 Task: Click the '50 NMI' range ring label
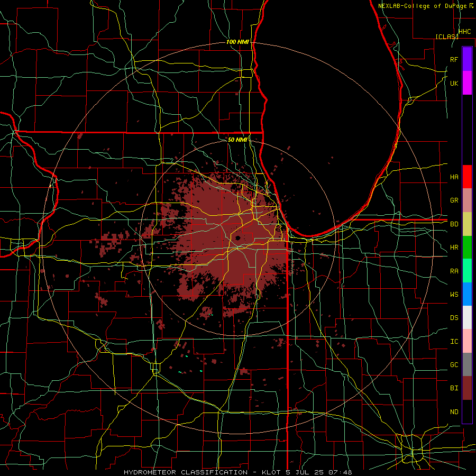coord(237,140)
